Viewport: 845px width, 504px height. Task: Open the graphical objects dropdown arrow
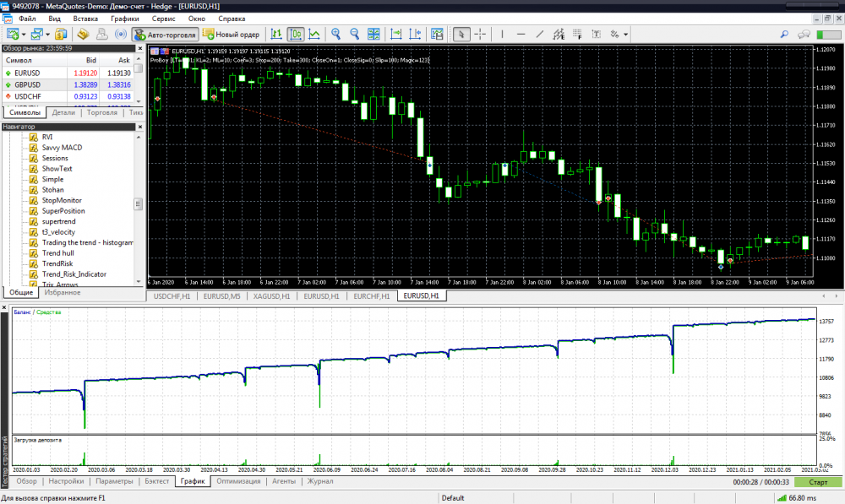click(x=625, y=35)
